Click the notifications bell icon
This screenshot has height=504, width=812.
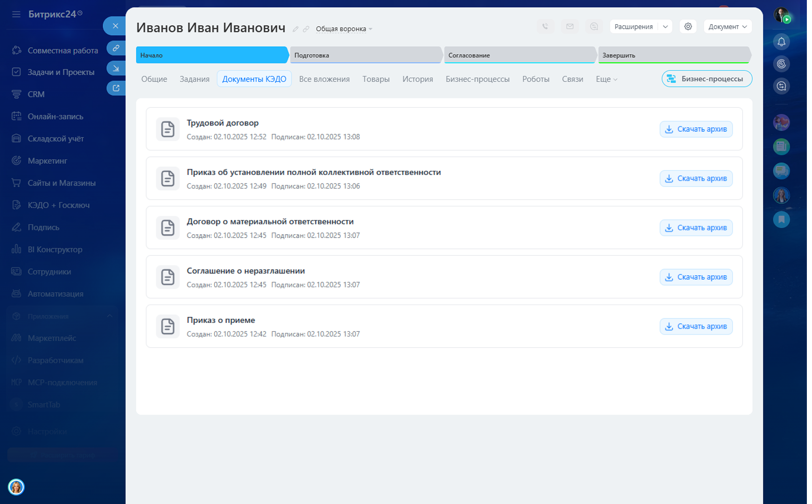pos(781,42)
